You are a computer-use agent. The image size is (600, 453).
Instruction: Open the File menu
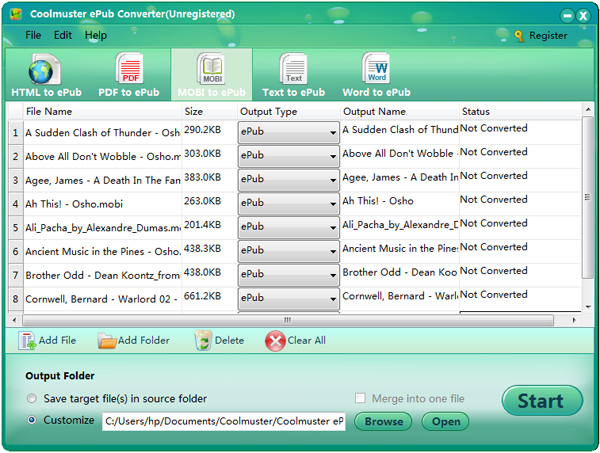[x=33, y=35]
